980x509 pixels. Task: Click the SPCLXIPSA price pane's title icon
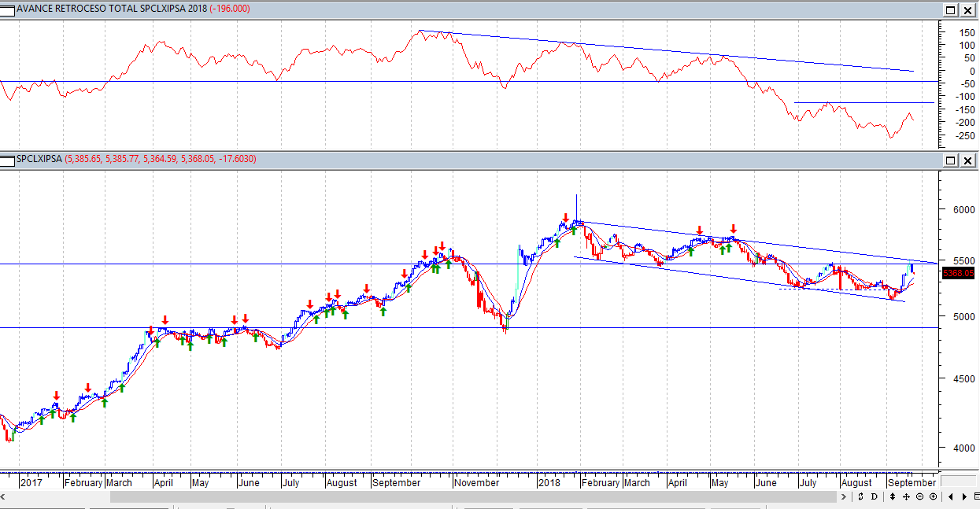[x=9, y=160]
